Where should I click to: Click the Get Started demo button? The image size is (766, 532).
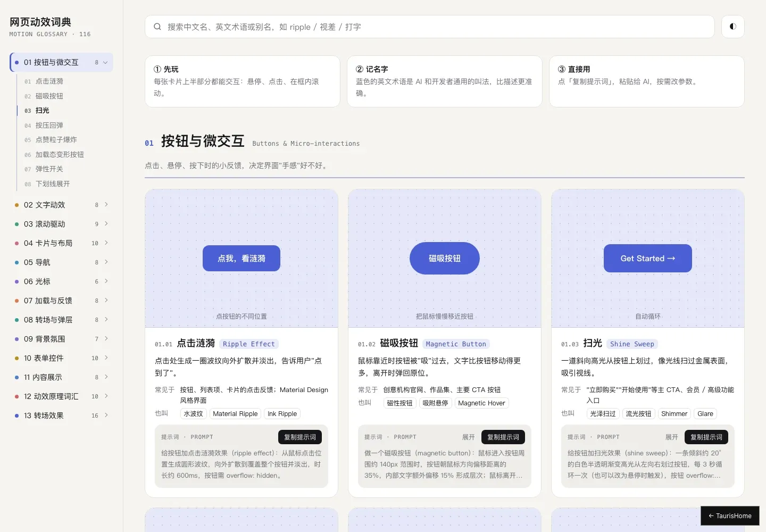pyautogui.click(x=648, y=259)
